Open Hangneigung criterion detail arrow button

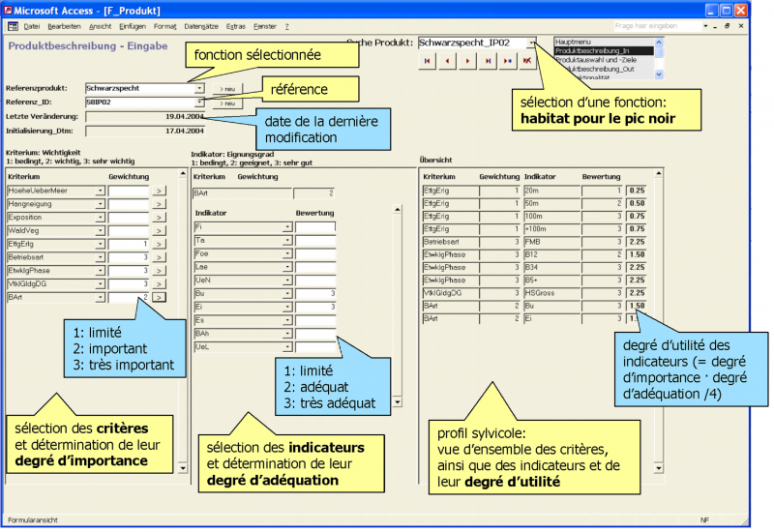pos(159,204)
